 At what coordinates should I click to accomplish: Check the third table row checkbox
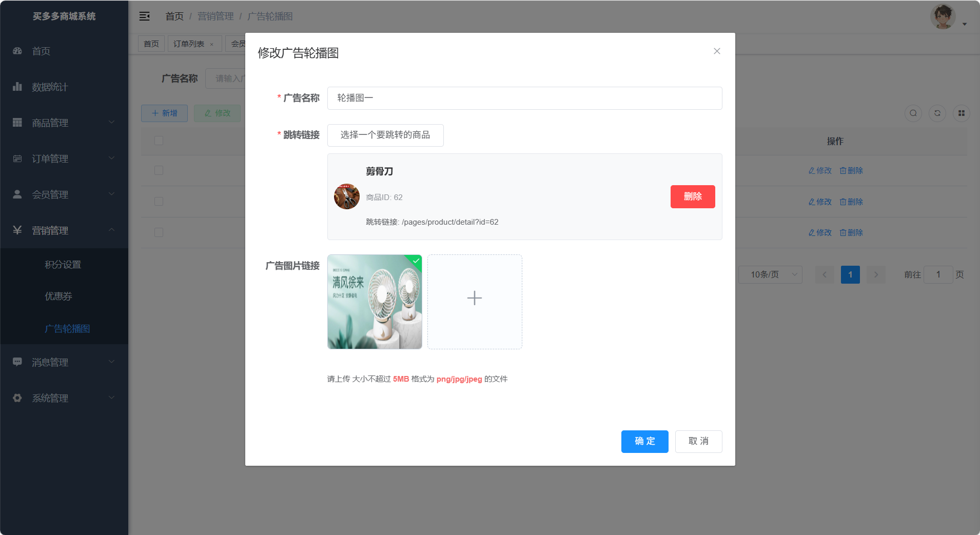coord(159,232)
